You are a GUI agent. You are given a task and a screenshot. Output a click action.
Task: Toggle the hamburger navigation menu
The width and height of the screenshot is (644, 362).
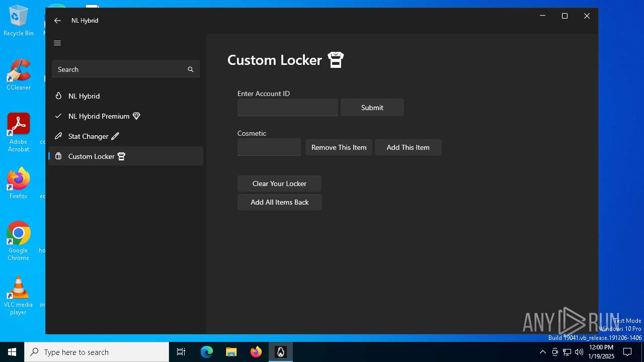click(x=57, y=43)
